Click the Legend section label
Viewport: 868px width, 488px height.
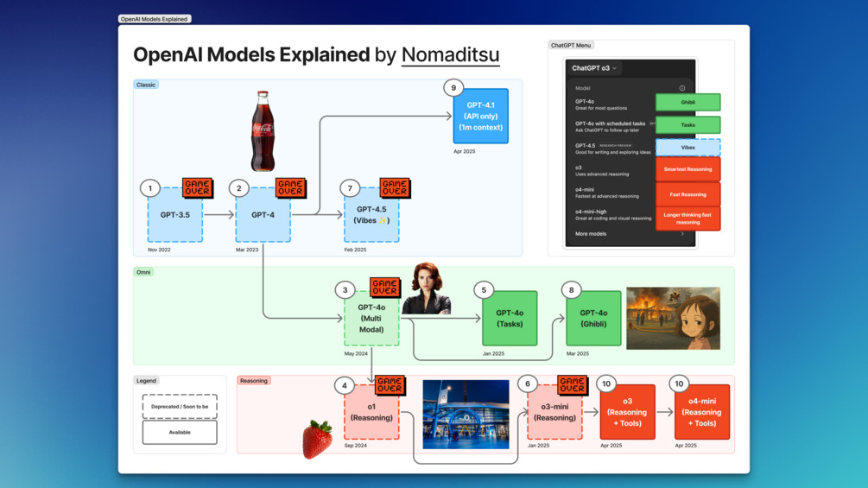point(146,381)
